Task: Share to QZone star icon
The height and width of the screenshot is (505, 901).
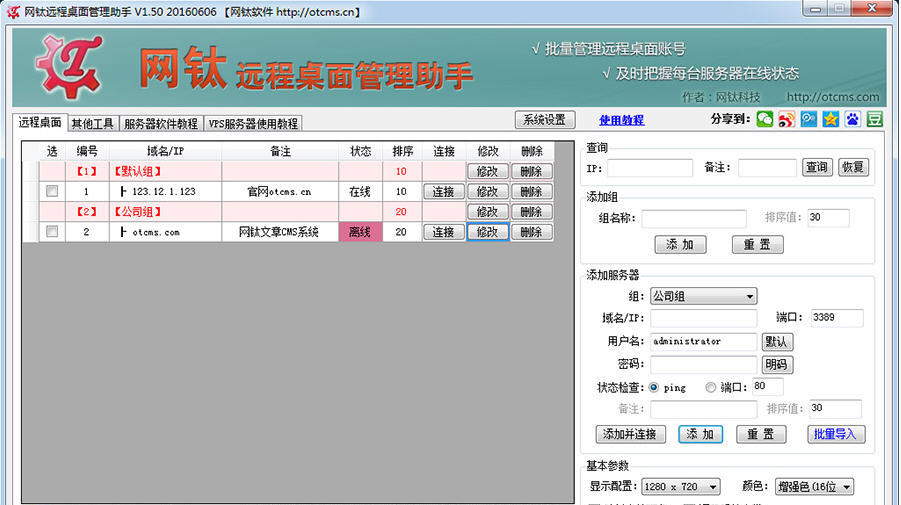Action: 831,119
